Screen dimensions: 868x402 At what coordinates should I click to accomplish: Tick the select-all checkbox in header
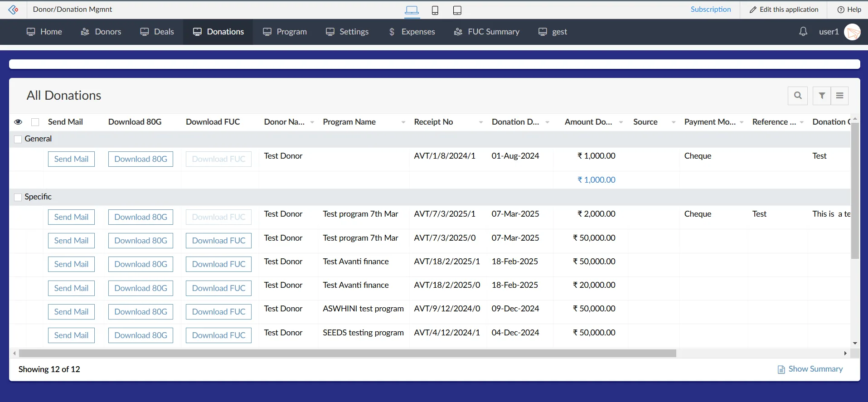click(x=35, y=122)
